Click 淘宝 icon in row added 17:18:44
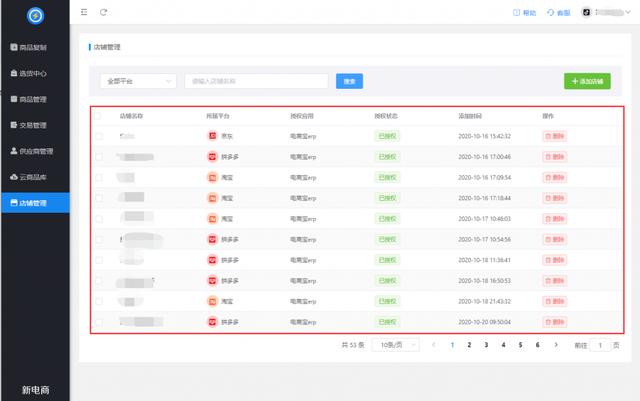The width and height of the screenshot is (640, 401). (212, 198)
